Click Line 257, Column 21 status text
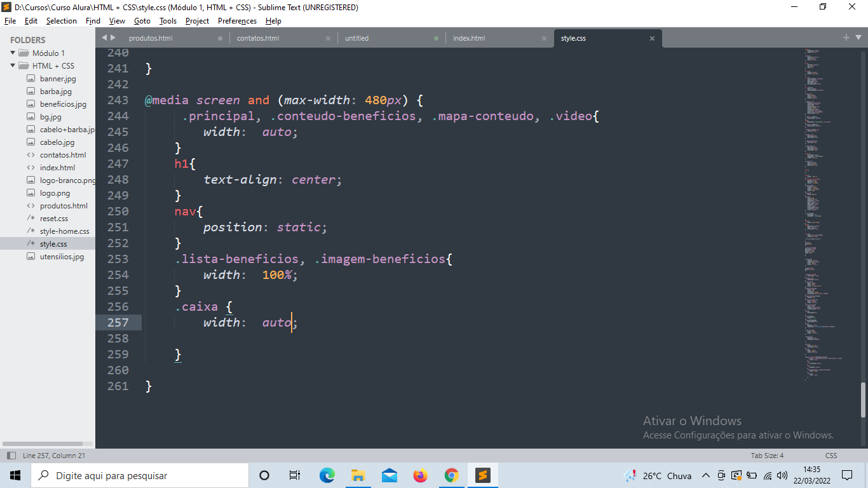Screen dimensions: 868x488 (x=54, y=456)
